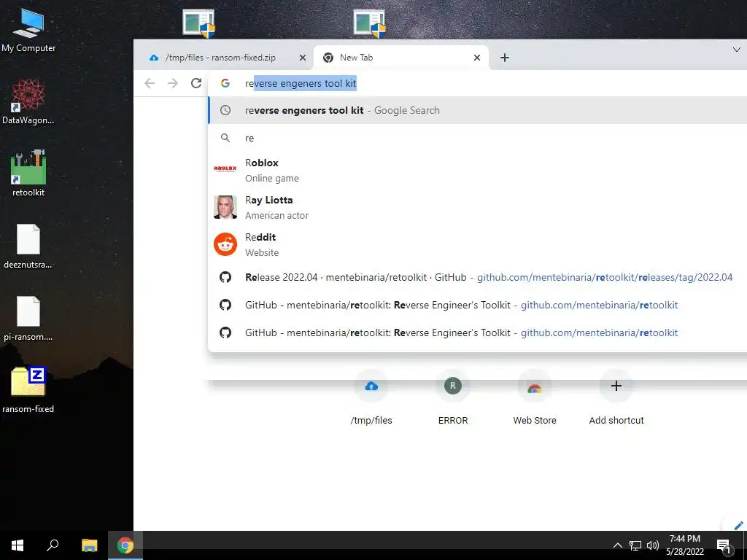Open the Web Store shortcut tile

(x=535, y=397)
